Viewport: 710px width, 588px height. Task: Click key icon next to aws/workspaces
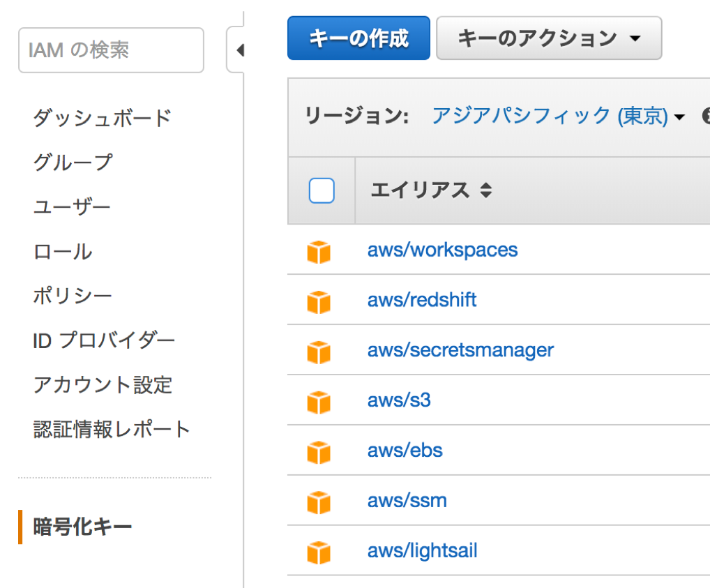[319, 252]
